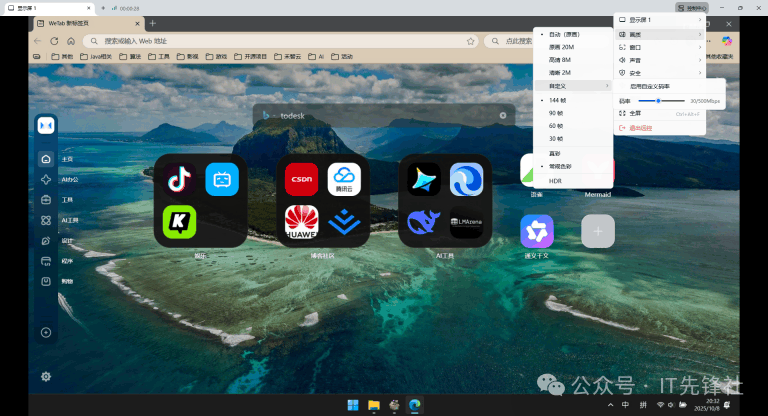The height and width of the screenshot is (416, 768).
Task: Open the TikTok app shortcut
Action: pyautogui.click(x=180, y=179)
